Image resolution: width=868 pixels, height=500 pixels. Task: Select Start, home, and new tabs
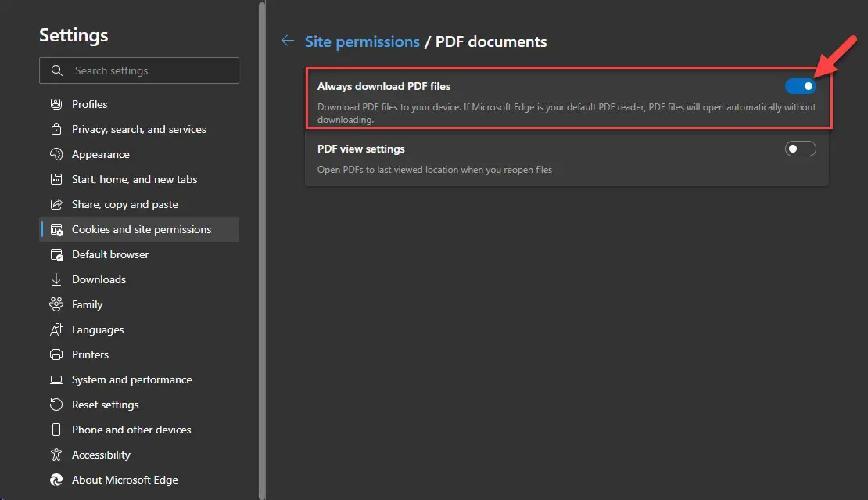(x=139, y=179)
